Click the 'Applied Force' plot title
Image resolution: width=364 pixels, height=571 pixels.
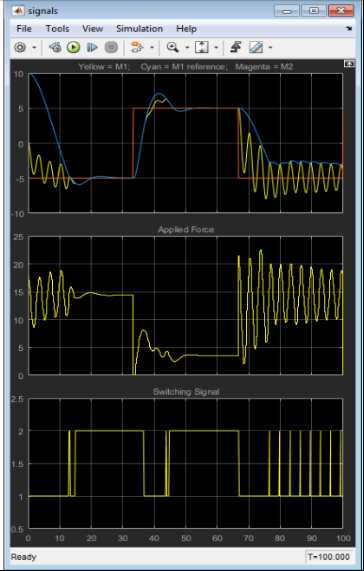tap(186, 230)
